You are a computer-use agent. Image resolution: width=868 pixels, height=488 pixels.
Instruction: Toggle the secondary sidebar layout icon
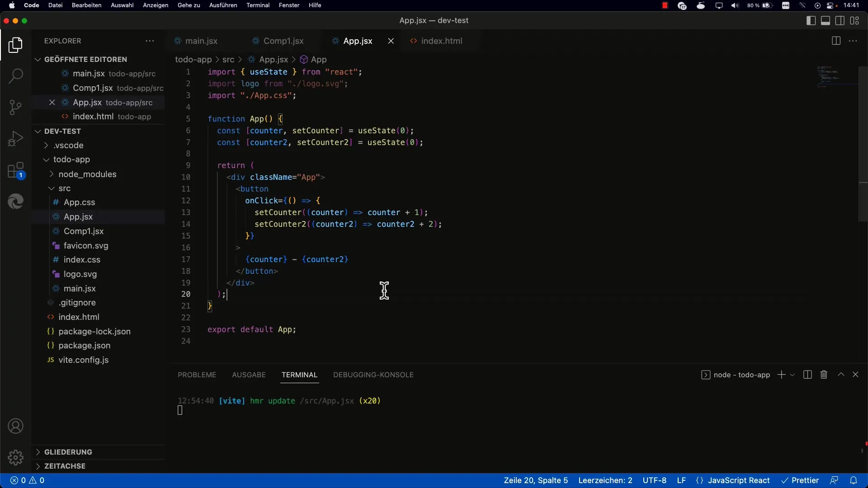[x=840, y=20]
